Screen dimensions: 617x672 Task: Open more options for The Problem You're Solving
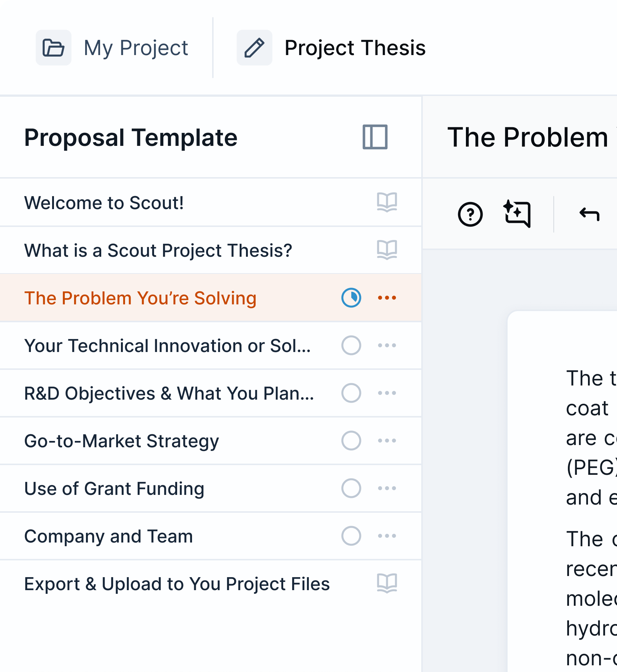pyautogui.click(x=387, y=298)
